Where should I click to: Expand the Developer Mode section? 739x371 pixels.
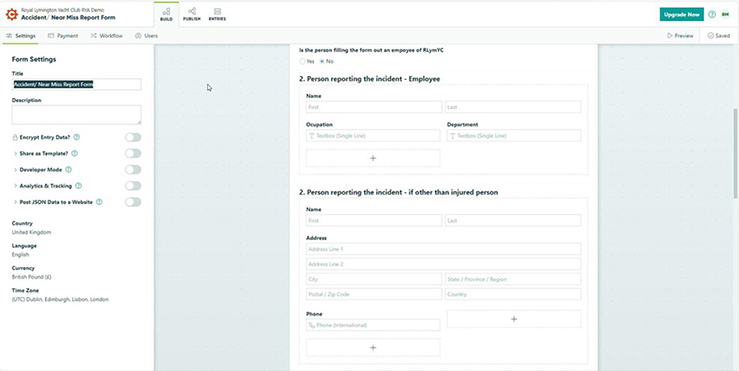coord(15,170)
